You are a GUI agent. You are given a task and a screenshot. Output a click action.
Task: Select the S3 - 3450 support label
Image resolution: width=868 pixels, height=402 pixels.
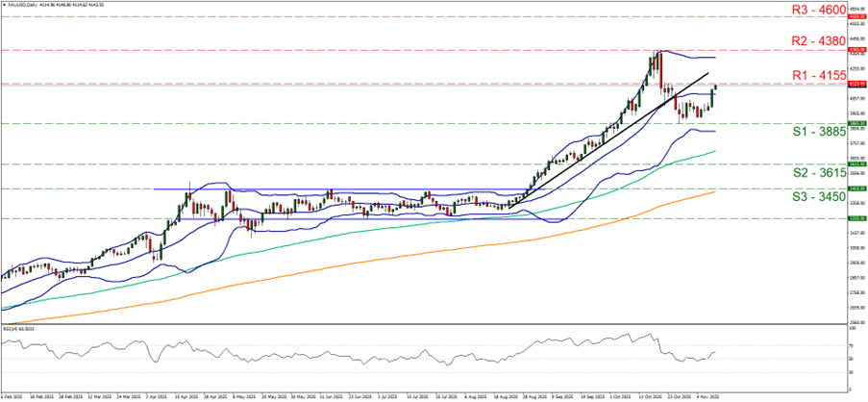(818, 197)
